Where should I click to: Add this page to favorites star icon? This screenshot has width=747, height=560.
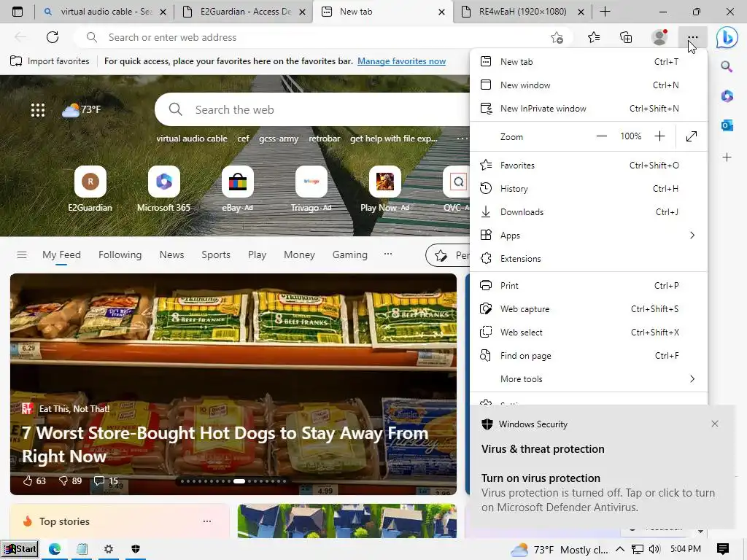557,37
